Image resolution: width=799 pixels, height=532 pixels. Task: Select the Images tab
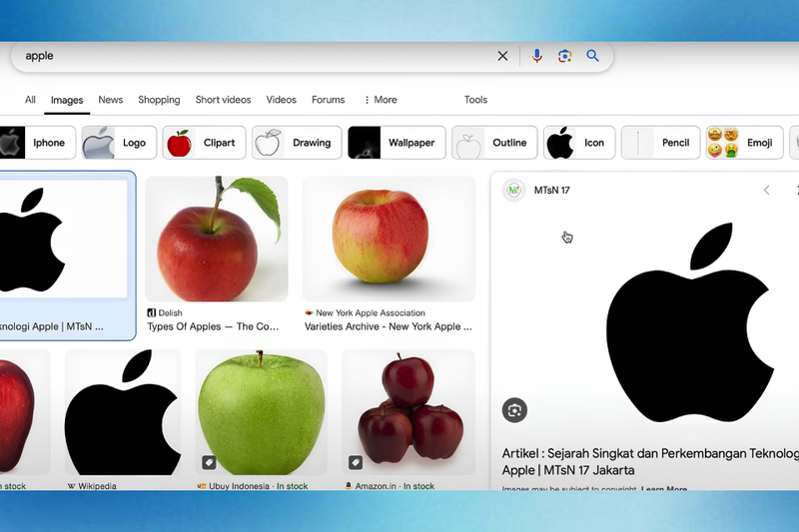tap(67, 100)
